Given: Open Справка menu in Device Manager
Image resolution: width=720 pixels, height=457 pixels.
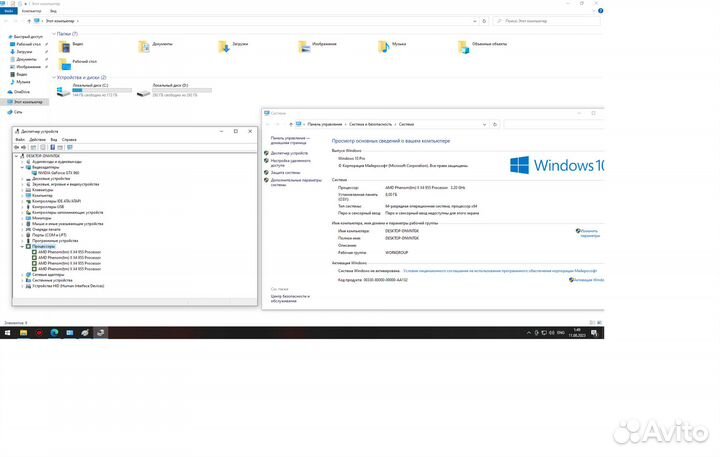Looking at the screenshot, I should pos(69,139).
